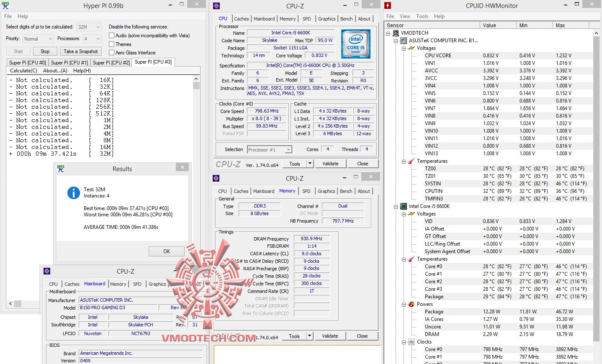Click the VMODTECH computer icon in HWMonitor
Screen dimensions: 602x364
396,33
